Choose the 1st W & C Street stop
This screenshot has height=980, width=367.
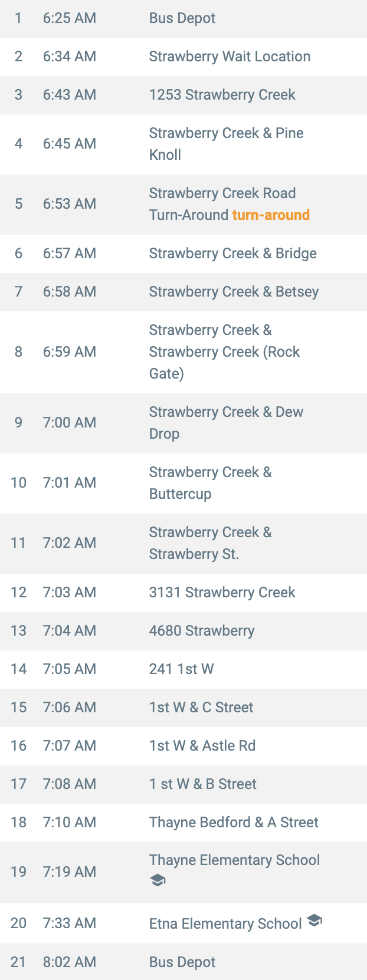(x=183, y=708)
